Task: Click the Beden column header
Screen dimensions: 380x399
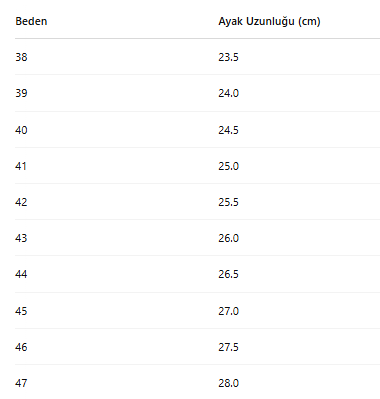Action: click(31, 21)
